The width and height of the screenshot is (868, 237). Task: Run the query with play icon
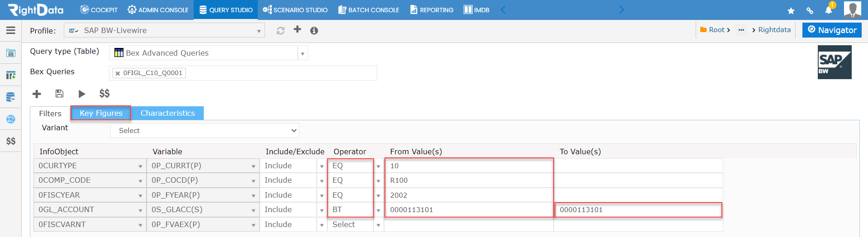[x=82, y=94]
